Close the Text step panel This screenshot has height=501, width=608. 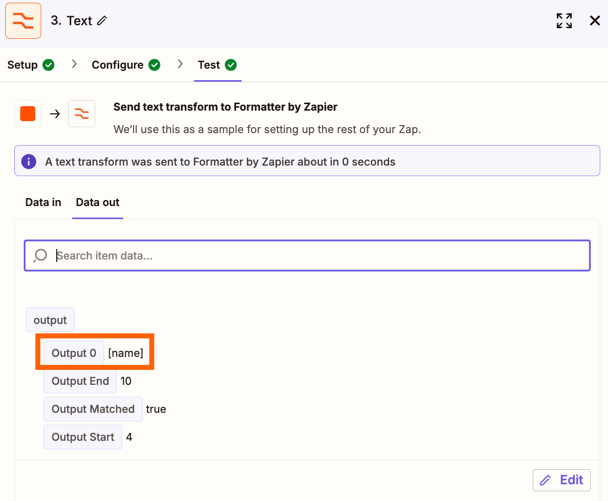(594, 21)
